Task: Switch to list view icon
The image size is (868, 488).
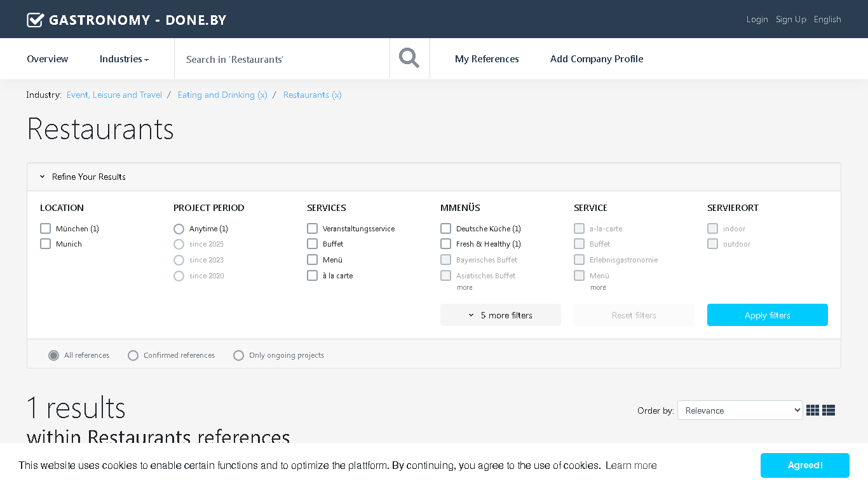Action: (x=829, y=410)
